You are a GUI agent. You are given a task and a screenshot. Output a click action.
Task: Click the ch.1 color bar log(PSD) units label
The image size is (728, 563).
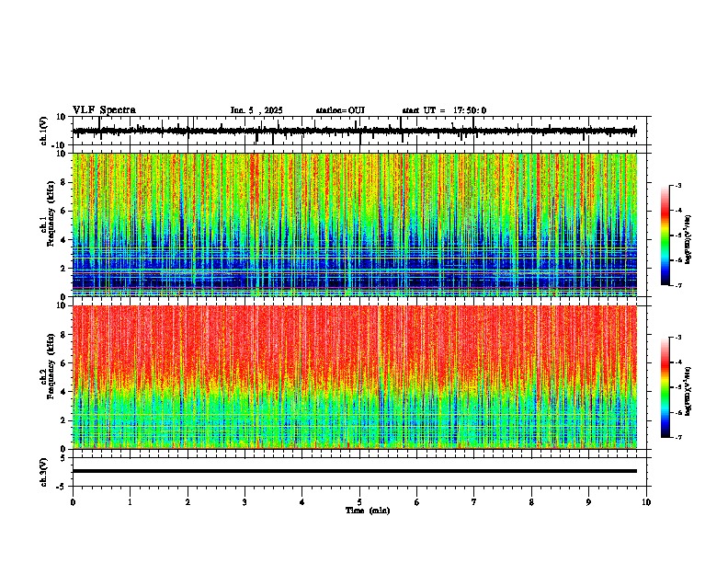[x=688, y=239]
